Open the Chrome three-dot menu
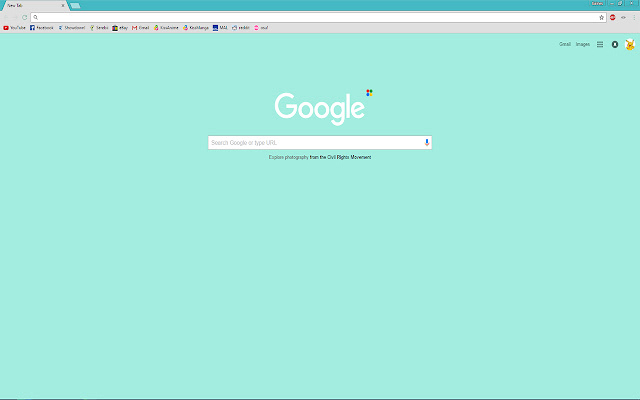The height and width of the screenshot is (400, 640). pos(634,18)
